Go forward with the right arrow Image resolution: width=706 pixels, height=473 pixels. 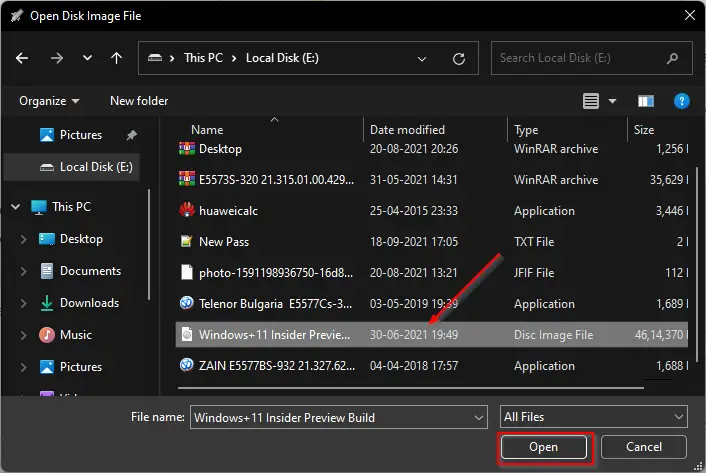tap(57, 58)
